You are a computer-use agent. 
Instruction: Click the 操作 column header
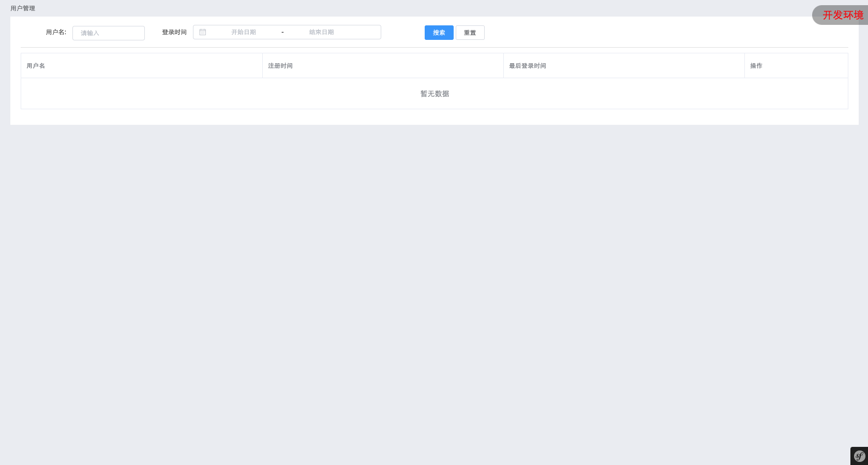pos(756,66)
